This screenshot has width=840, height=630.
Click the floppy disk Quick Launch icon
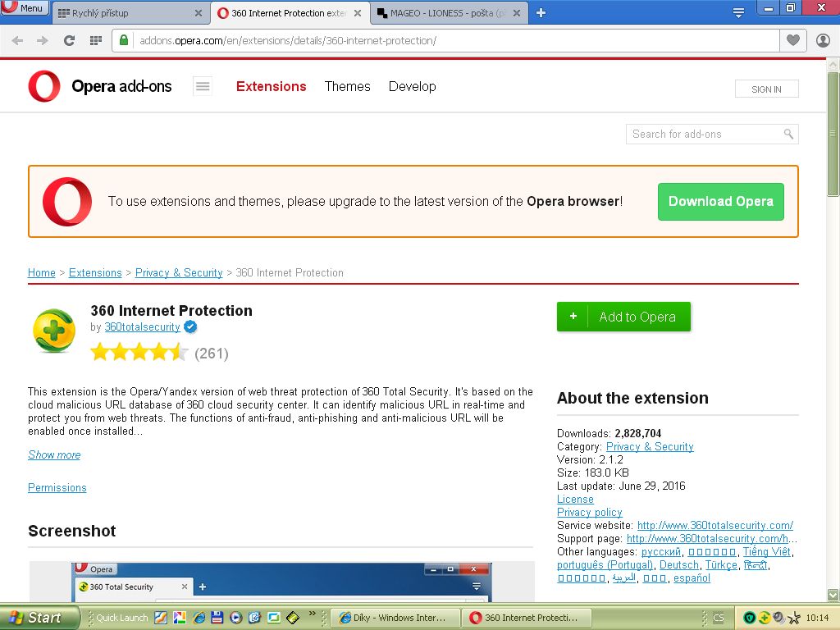click(217, 618)
